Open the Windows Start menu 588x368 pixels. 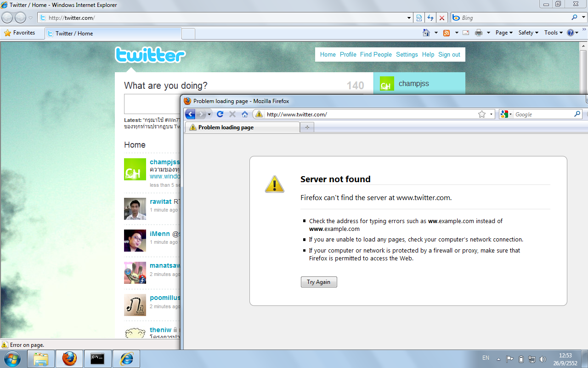click(x=11, y=358)
